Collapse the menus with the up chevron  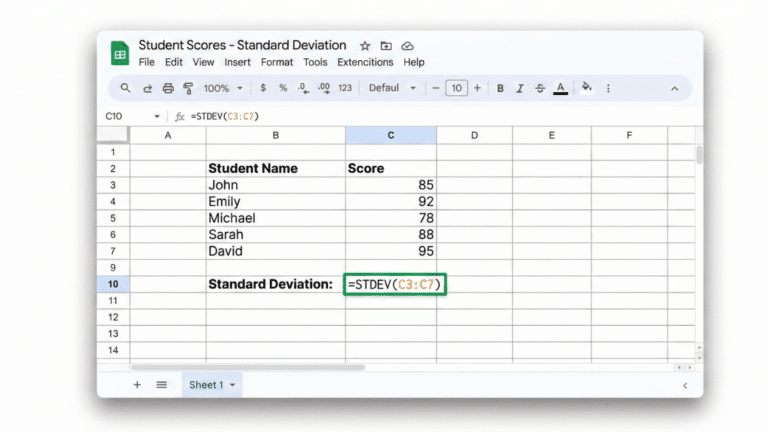pos(674,89)
